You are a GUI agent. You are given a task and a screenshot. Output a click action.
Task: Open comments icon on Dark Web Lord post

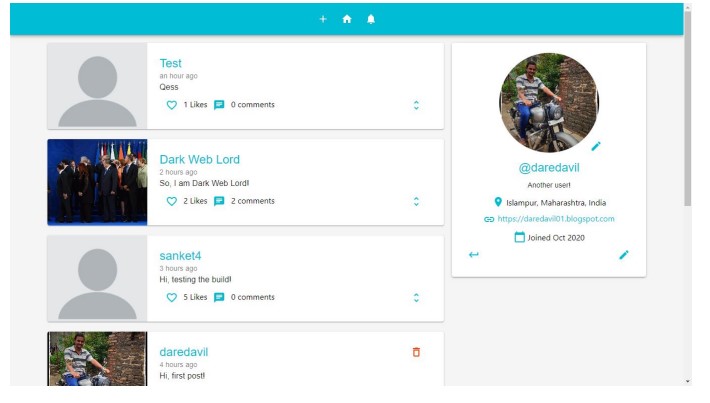coord(219,201)
